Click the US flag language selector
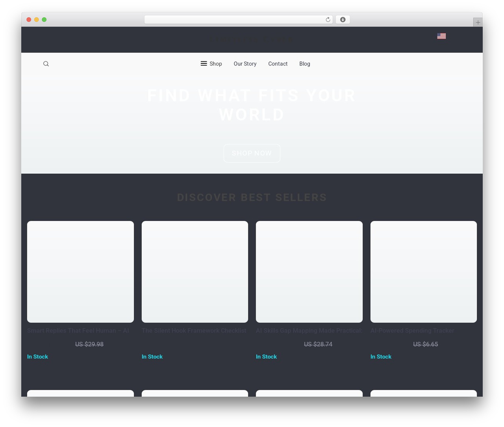The image size is (504, 427). [x=441, y=36]
